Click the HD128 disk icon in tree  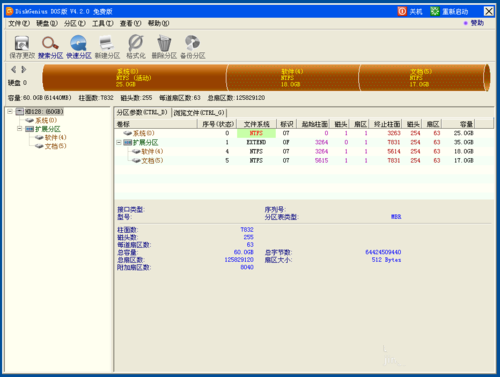click(20, 111)
